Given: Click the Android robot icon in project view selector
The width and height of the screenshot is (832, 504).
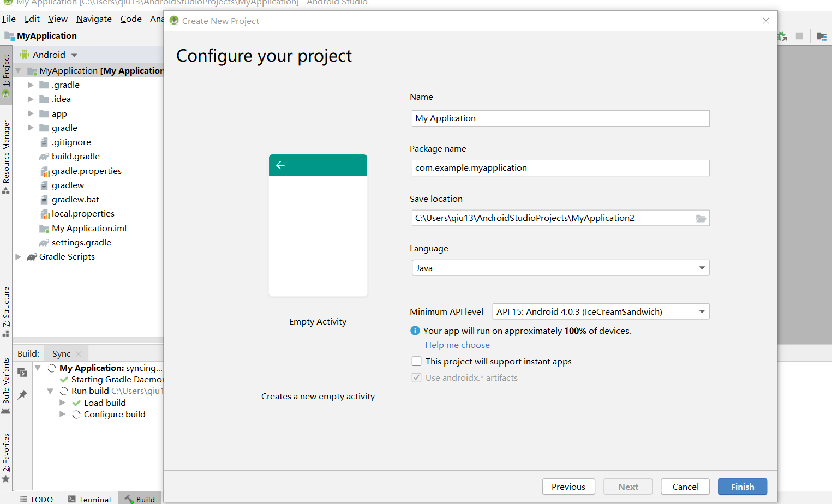Looking at the screenshot, I should pyautogui.click(x=25, y=55).
